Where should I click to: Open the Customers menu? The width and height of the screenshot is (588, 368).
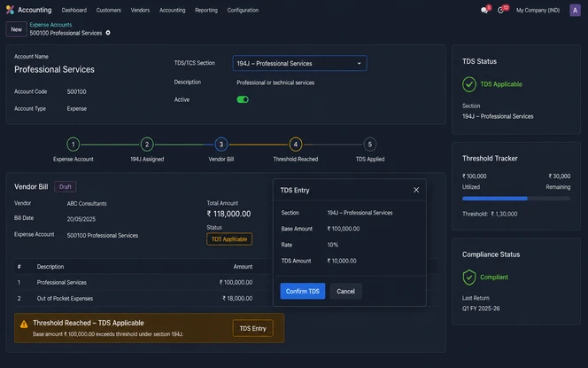(x=109, y=10)
